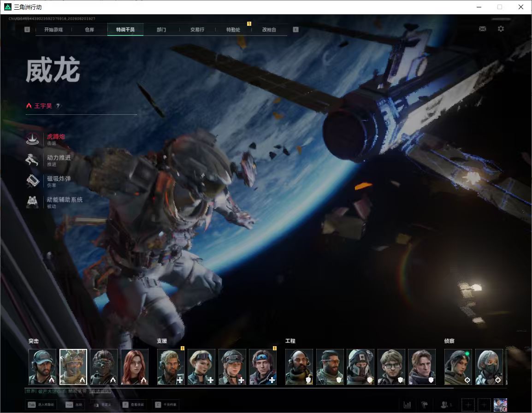The width and height of the screenshot is (532, 413).
Task: Open the 改枪台 tab
Action: coord(269,29)
